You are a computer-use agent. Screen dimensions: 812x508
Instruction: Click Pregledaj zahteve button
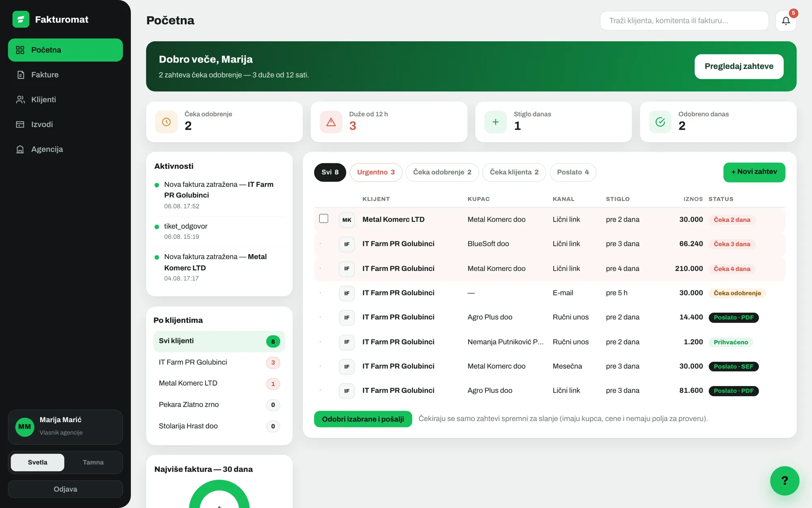(739, 66)
